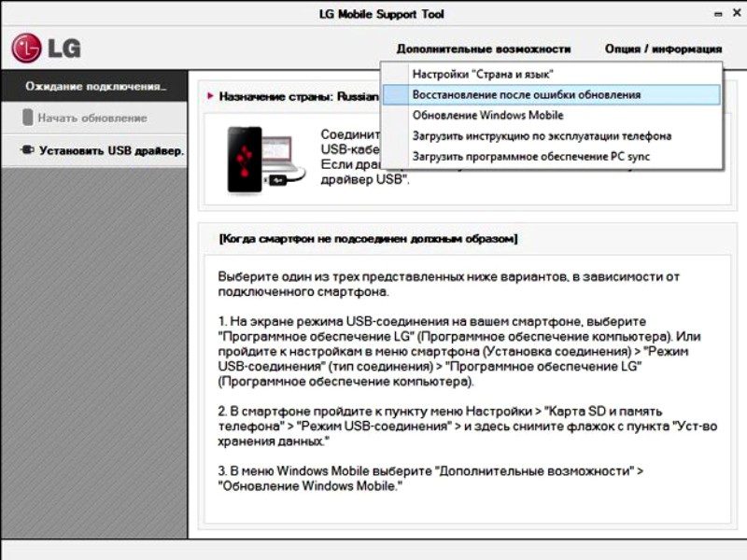Select Настройки "Страна и язык" menu entry

pos(552,74)
